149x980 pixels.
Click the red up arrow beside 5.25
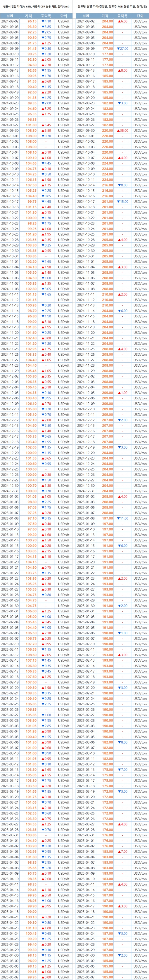[42, 109]
